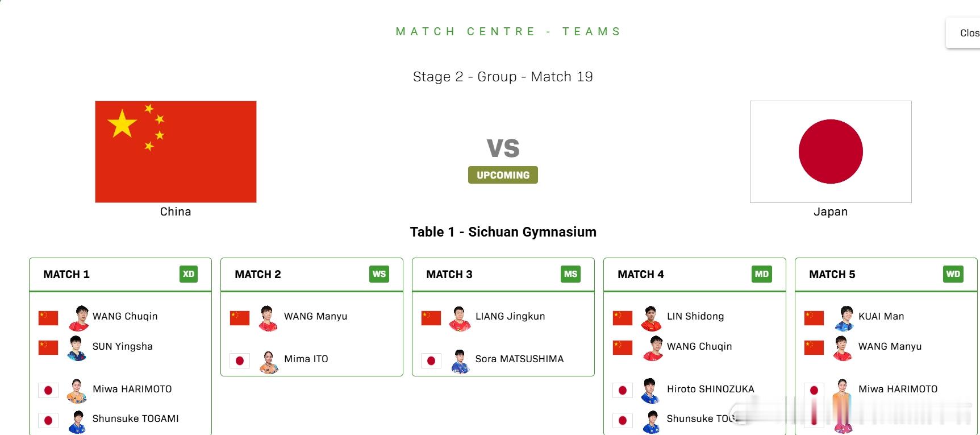Select the MD badge on Match 4

pos(762,274)
